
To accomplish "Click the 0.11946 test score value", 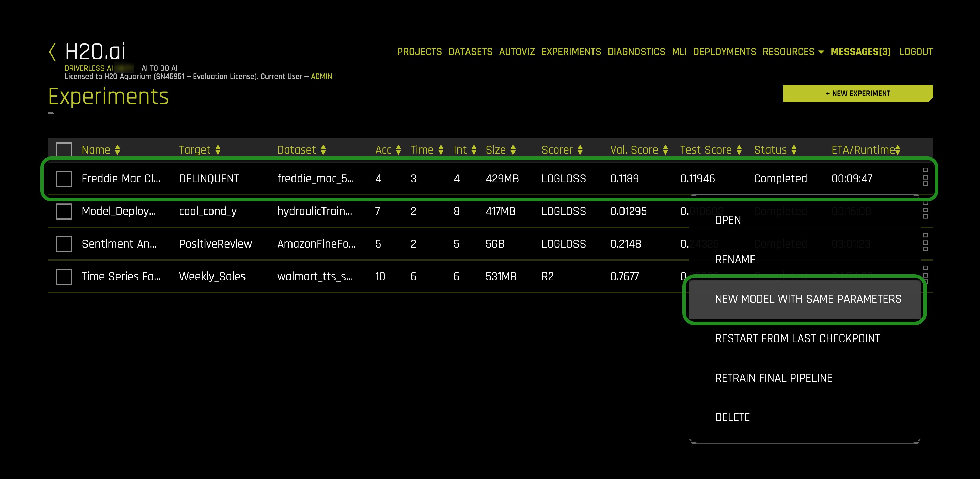I will point(697,179).
